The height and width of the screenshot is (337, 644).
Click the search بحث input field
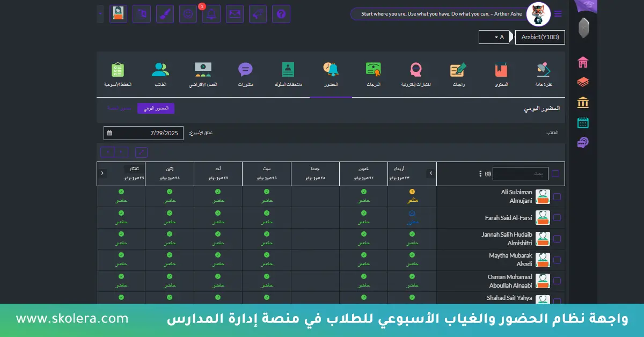click(x=519, y=173)
